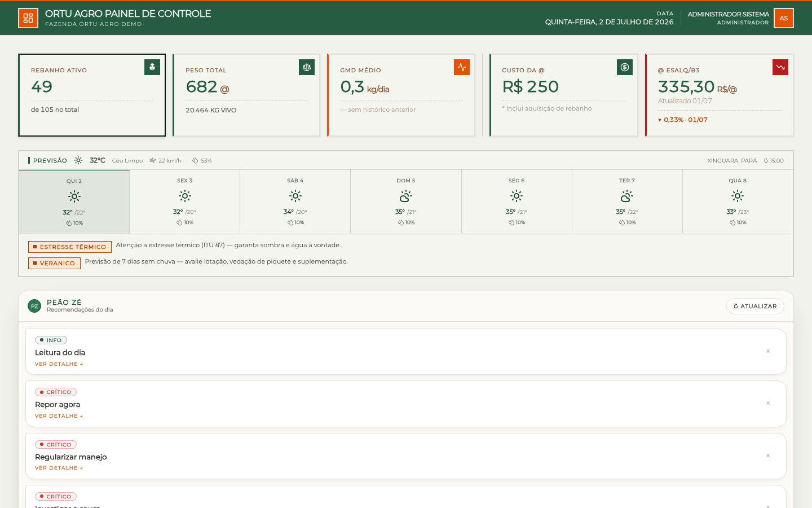Select the SEX 3 forecast day

(185, 202)
